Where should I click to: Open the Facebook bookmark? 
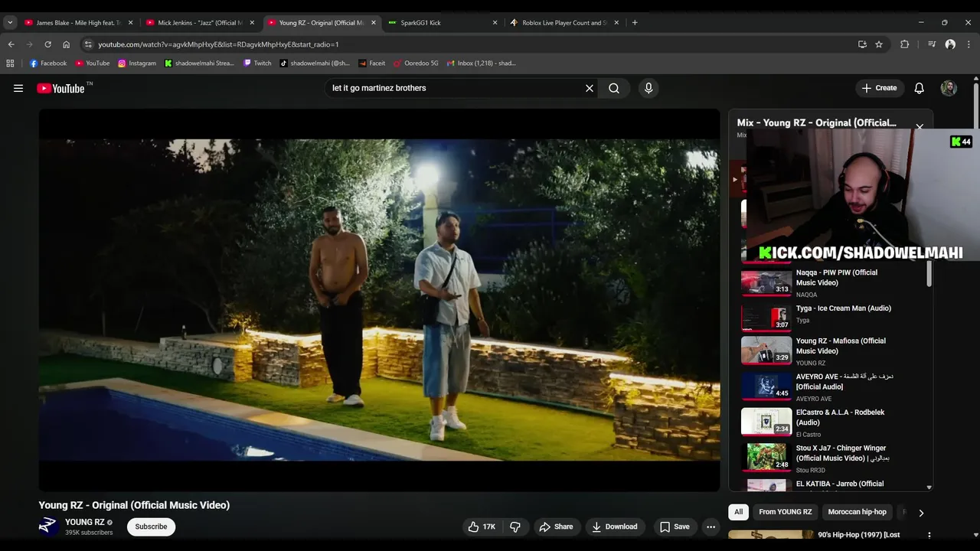pyautogui.click(x=48, y=64)
